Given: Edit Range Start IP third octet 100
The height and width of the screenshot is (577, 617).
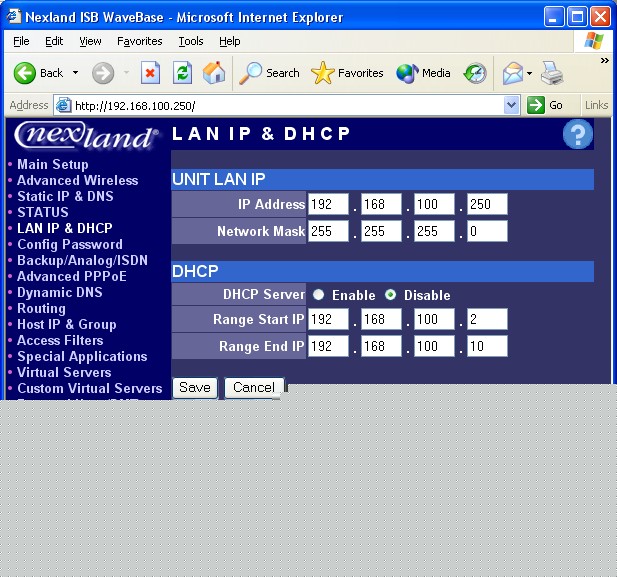Looking at the screenshot, I should [x=434, y=319].
